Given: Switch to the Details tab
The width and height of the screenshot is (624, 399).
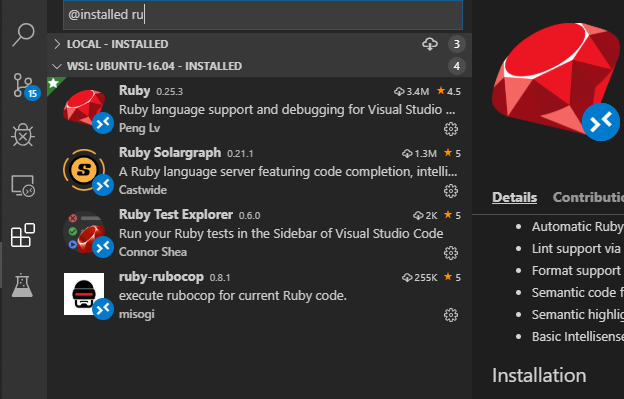Looking at the screenshot, I should click(x=515, y=197).
